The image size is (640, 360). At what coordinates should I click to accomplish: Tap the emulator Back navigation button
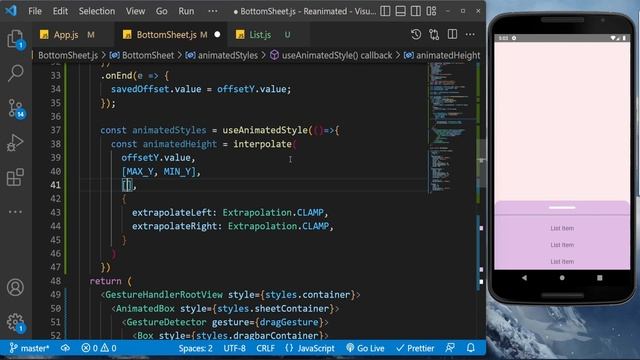[524, 278]
